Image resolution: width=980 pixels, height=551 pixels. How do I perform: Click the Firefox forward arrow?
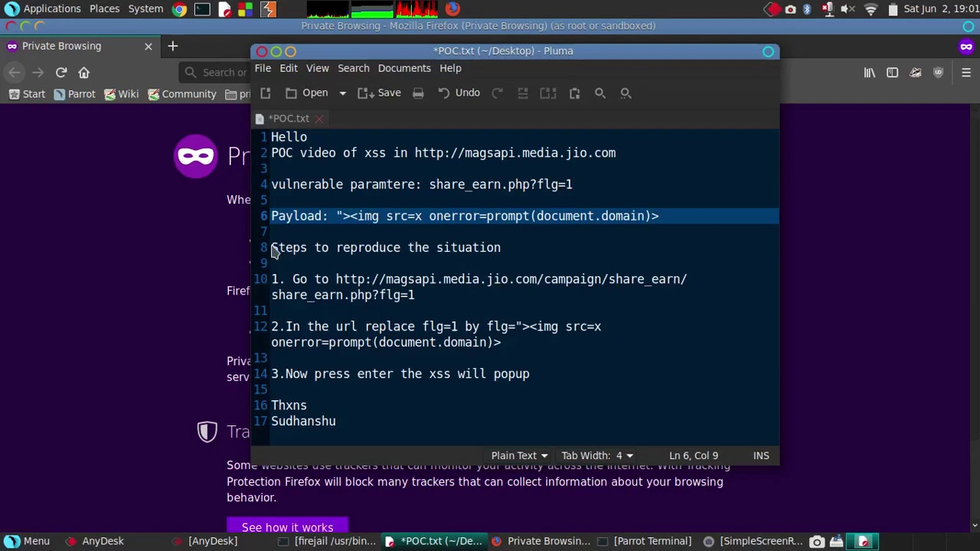pyautogui.click(x=38, y=73)
